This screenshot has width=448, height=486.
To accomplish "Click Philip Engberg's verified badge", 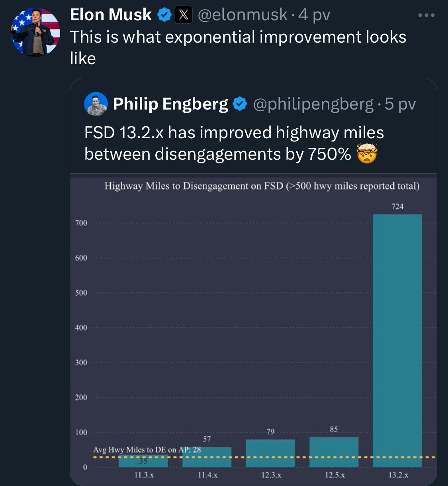I will pyautogui.click(x=240, y=104).
